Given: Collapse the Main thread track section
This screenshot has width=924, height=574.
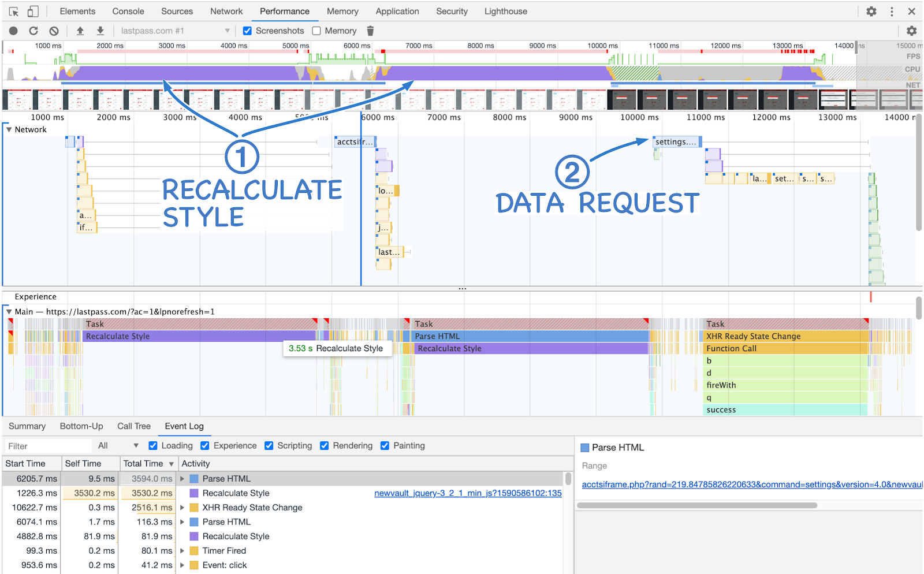Looking at the screenshot, I should [x=9, y=312].
